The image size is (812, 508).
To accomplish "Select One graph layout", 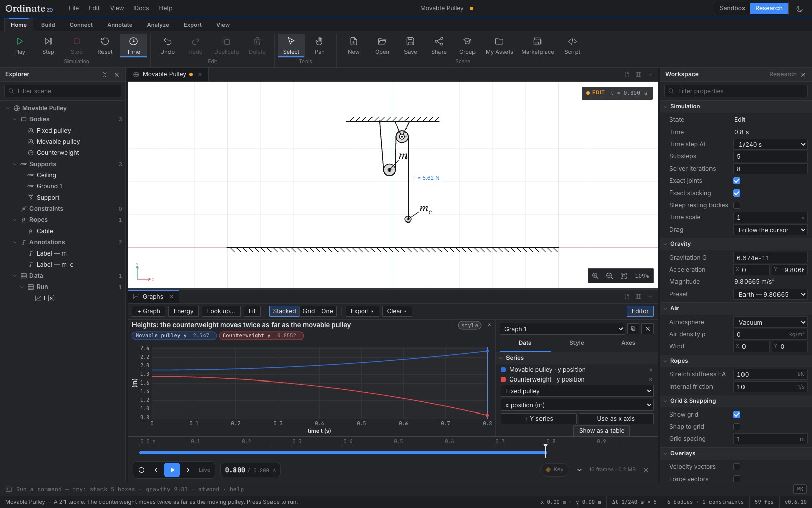I will point(327,311).
